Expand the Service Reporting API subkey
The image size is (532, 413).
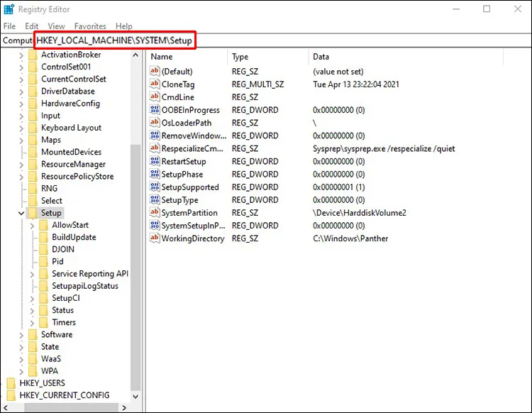(32, 274)
